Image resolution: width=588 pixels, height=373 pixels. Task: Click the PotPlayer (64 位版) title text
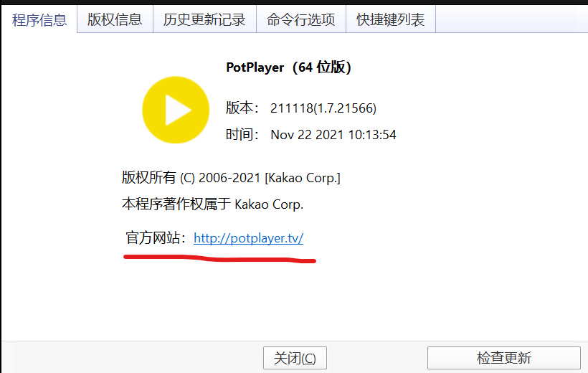tap(288, 67)
